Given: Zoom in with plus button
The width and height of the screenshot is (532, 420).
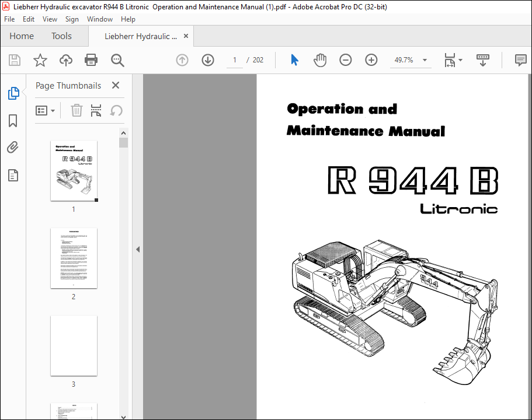Looking at the screenshot, I should (371, 60).
